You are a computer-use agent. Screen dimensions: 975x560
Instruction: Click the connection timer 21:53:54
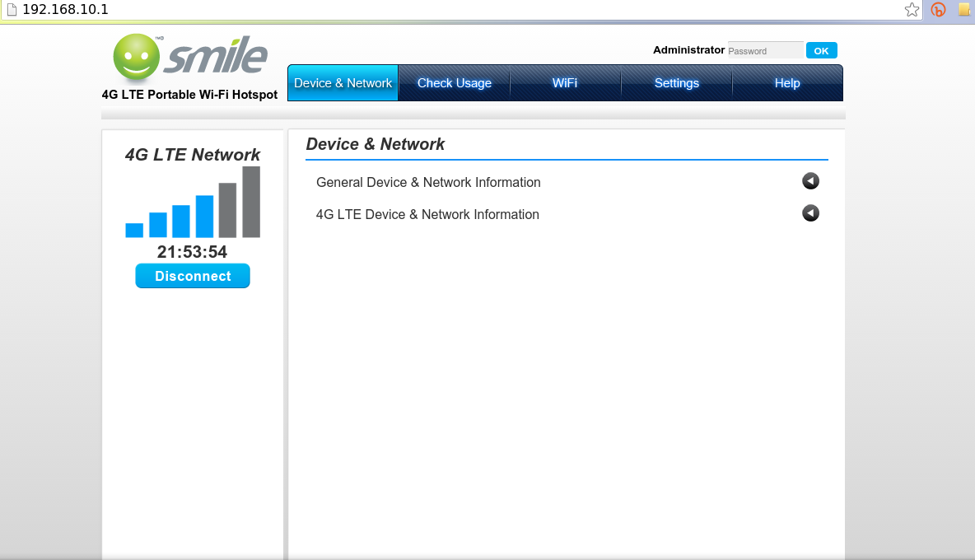tap(192, 252)
